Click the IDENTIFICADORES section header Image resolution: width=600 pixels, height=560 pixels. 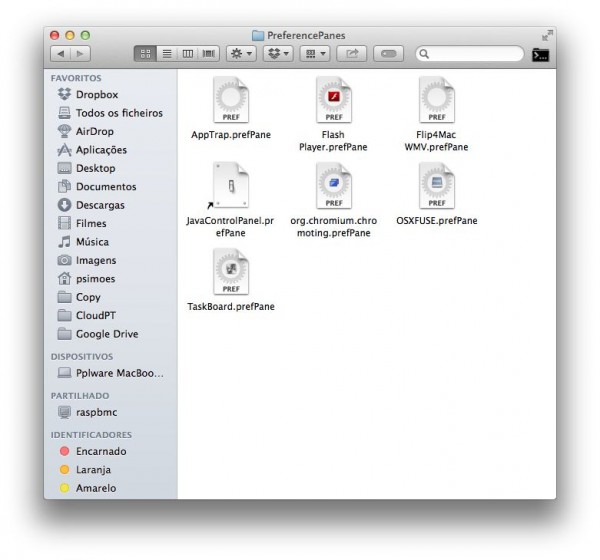[91, 435]
